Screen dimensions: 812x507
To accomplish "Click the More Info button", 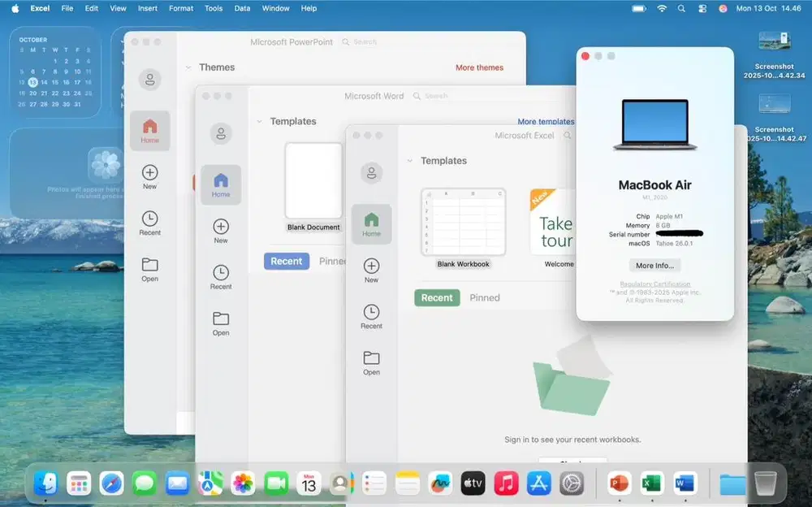I will 654,266.
